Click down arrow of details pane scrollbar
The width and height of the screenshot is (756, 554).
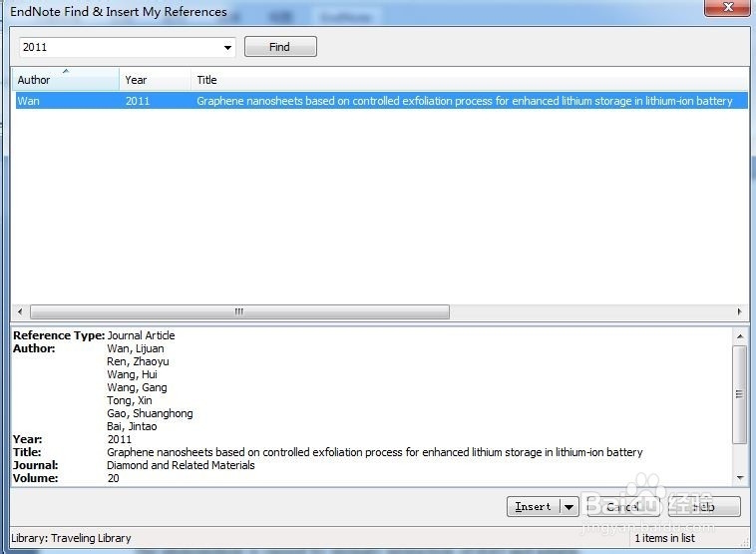point(740,478)
